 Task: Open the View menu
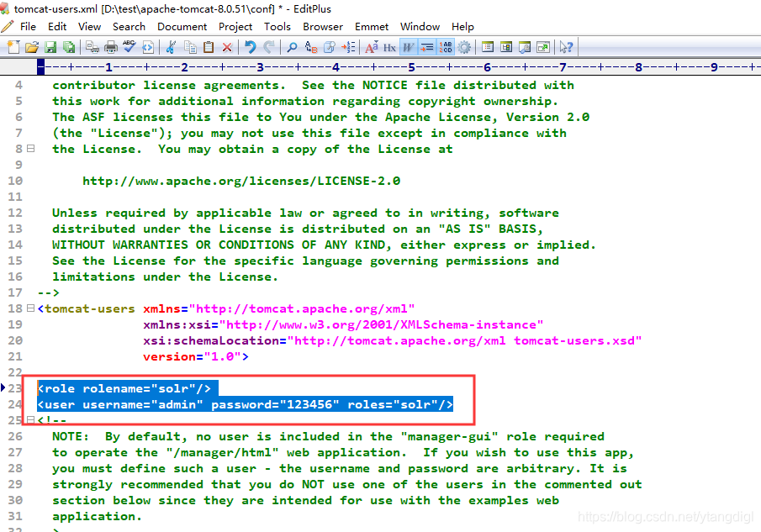[90, 27]
